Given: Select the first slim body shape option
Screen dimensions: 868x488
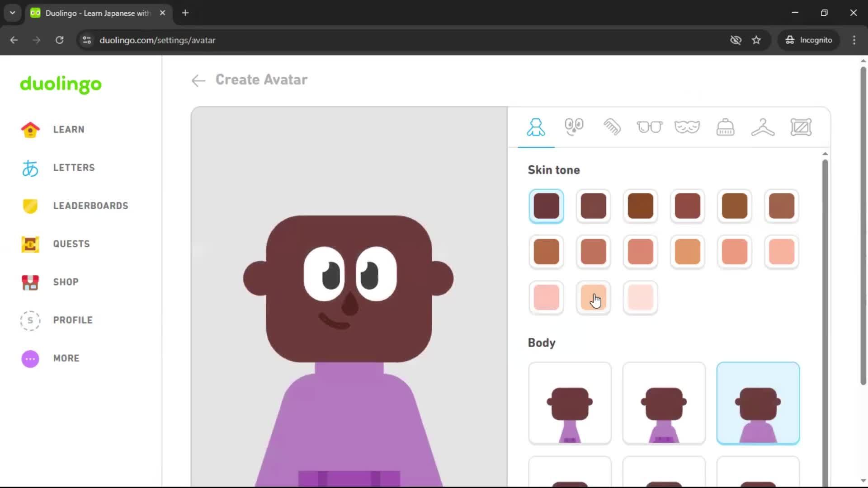Looking at the screenshot, I should point(570,403).
